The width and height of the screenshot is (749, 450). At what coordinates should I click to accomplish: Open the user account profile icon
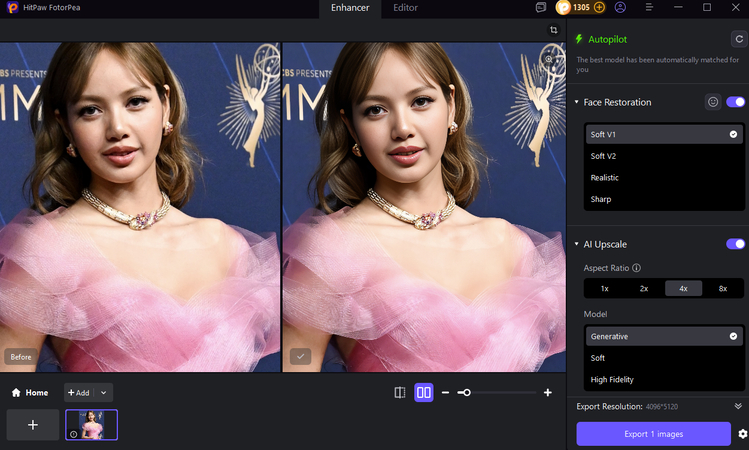click(x=620, y=7)
